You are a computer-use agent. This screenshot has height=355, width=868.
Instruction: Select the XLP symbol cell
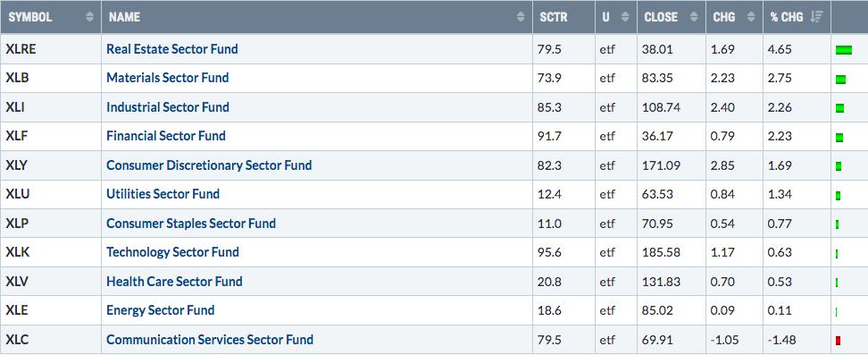tap(51, 224)
